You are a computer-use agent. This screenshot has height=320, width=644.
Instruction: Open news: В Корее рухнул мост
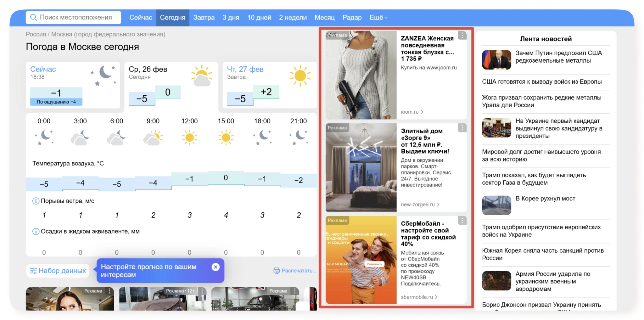545,199
